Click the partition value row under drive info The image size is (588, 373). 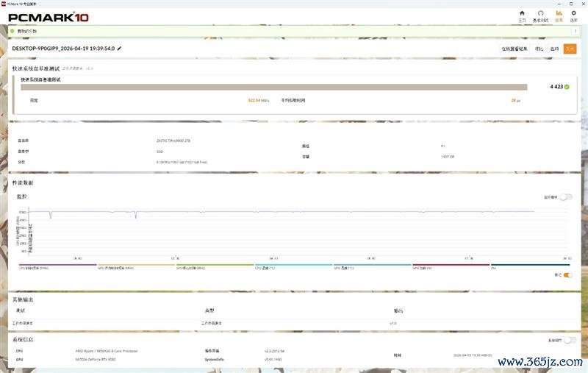pyautogui.click(x=182, y=162)
